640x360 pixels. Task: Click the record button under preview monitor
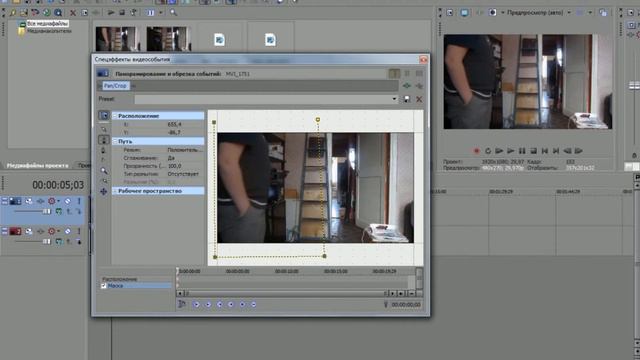coord(476,151)
